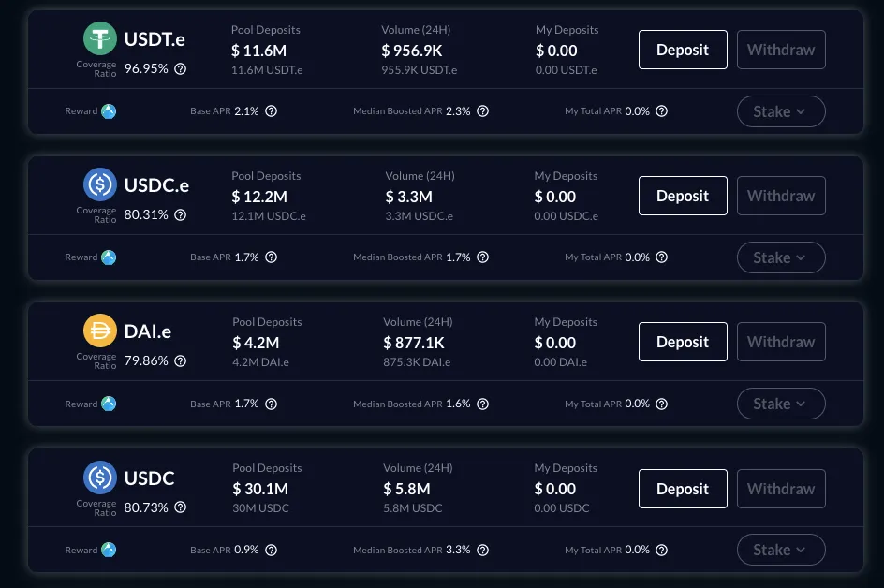Click the USDC coverage ratio help icon
884x588 pixels.
pyautogui.click(x=180, y=507)
